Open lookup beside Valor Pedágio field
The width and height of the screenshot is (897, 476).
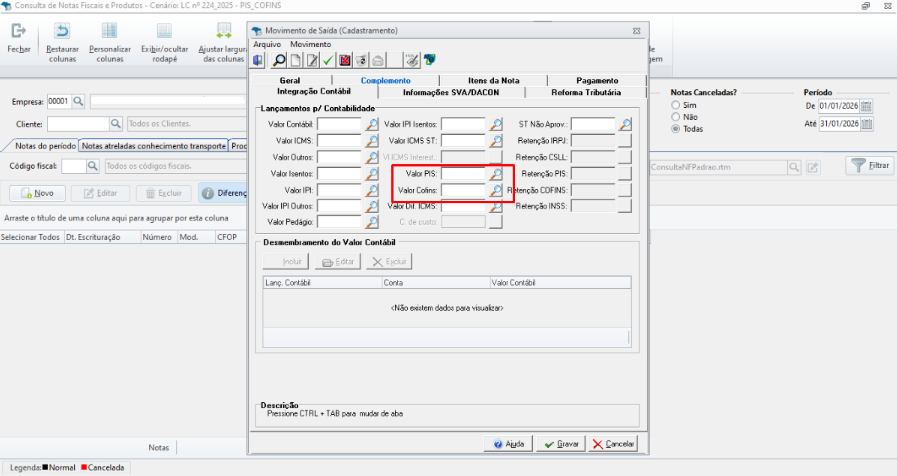point(372,222)
